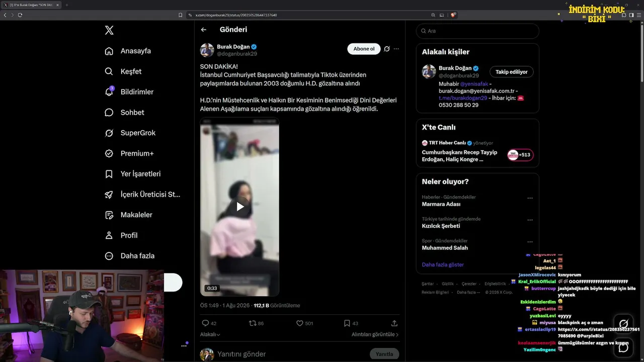
Task: Click the +513 listeners badge
Action: tap(520, 155)
